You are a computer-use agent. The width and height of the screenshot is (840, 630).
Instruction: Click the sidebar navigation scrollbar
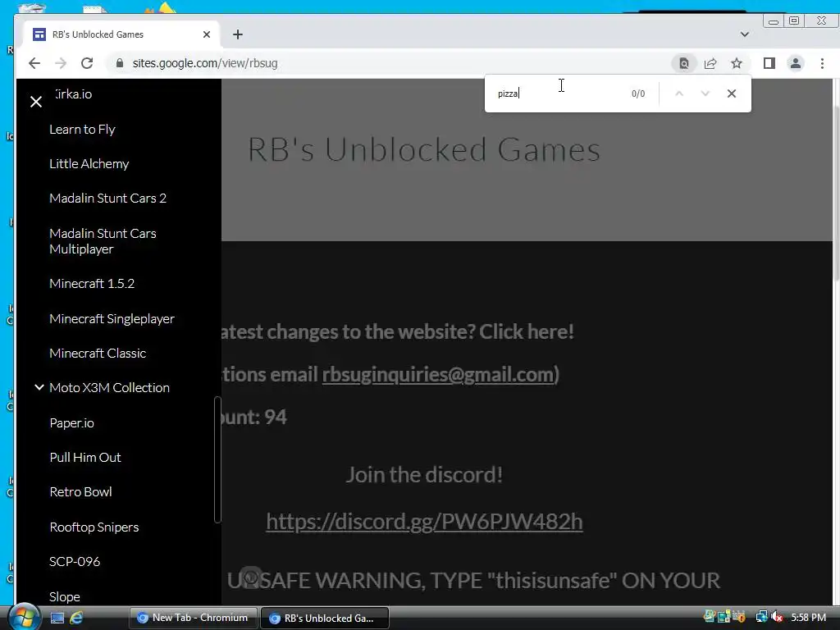217,459
